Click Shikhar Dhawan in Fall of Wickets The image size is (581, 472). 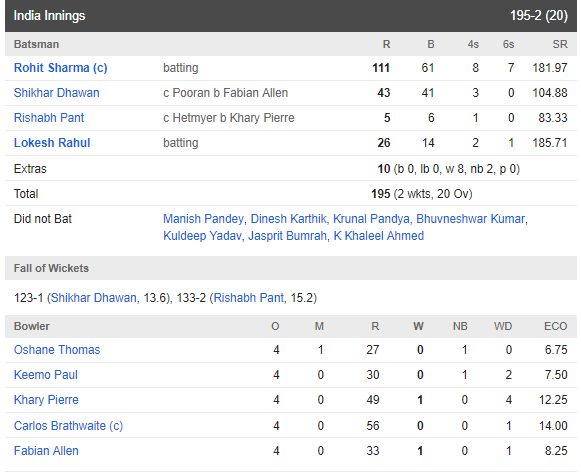point(93,298)
